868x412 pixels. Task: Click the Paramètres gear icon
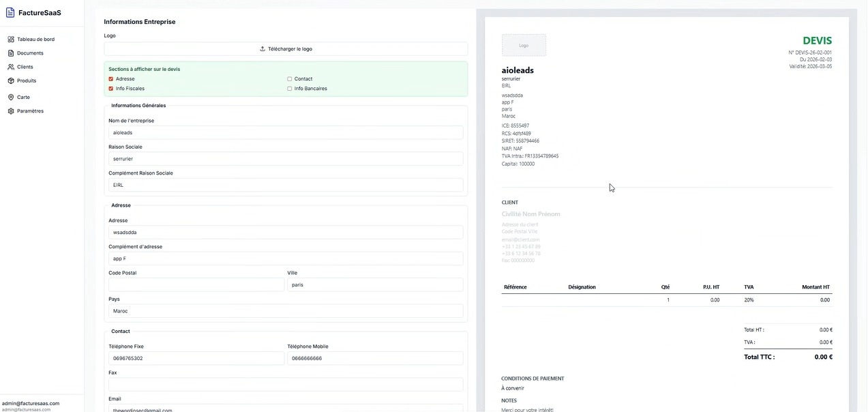[11, 111]
